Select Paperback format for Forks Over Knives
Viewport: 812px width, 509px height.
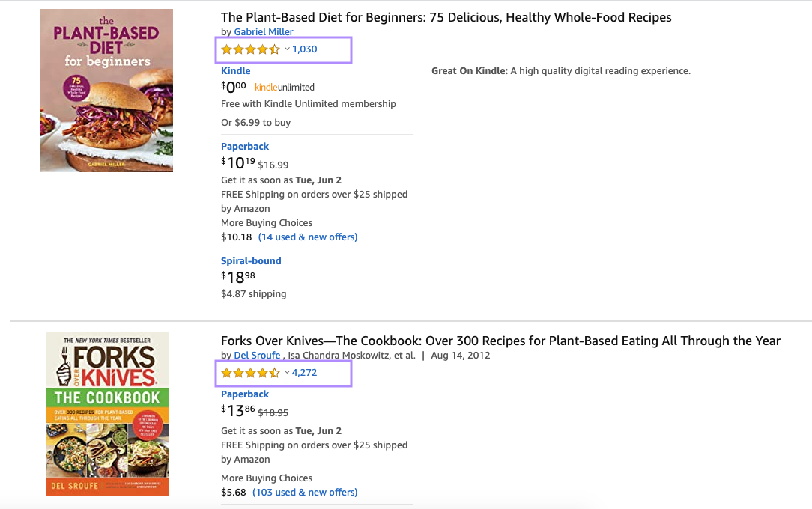pos(245,394)
